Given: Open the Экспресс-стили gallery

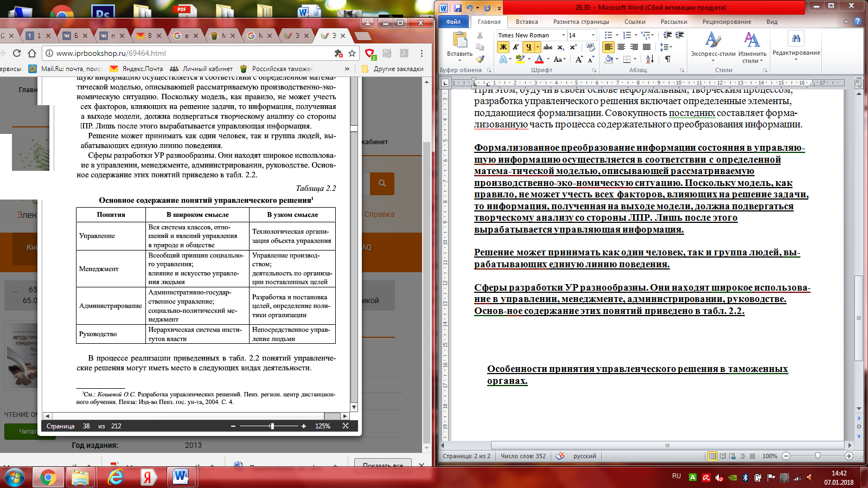Looking at the screenshot, I should point(713,47).
